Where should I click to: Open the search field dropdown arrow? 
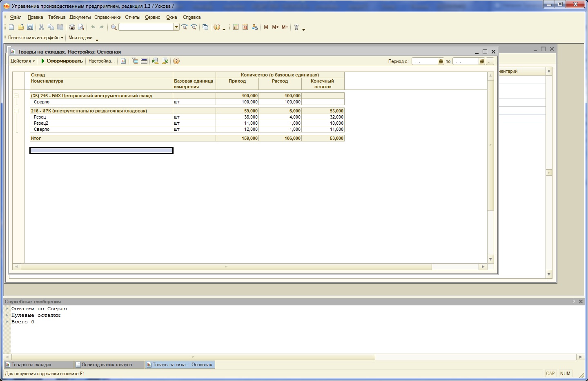tap(176, 27)
